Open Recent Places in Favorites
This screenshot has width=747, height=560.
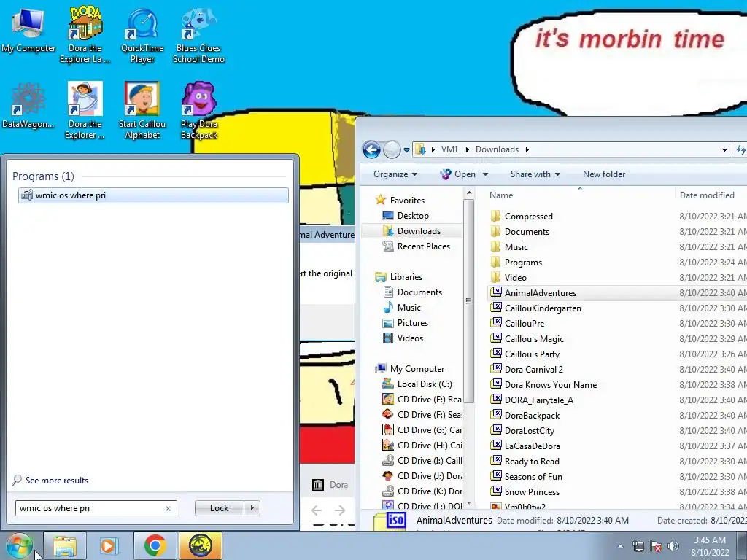[x=417, y=246]
